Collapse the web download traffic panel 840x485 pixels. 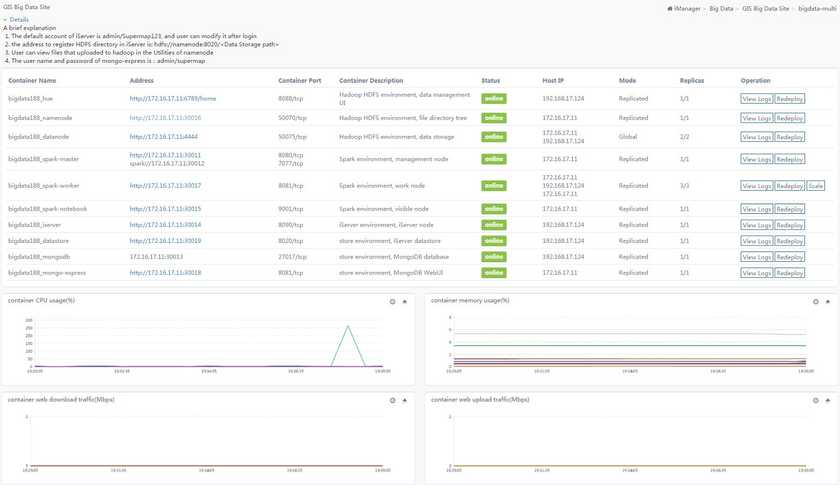[404, 400]
